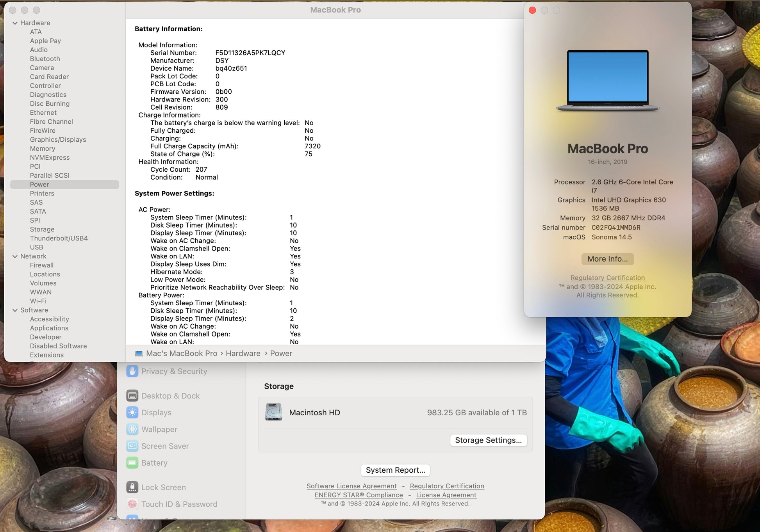Open Wallpaper flower icon
Screen dimensions: 760x532
132,429
